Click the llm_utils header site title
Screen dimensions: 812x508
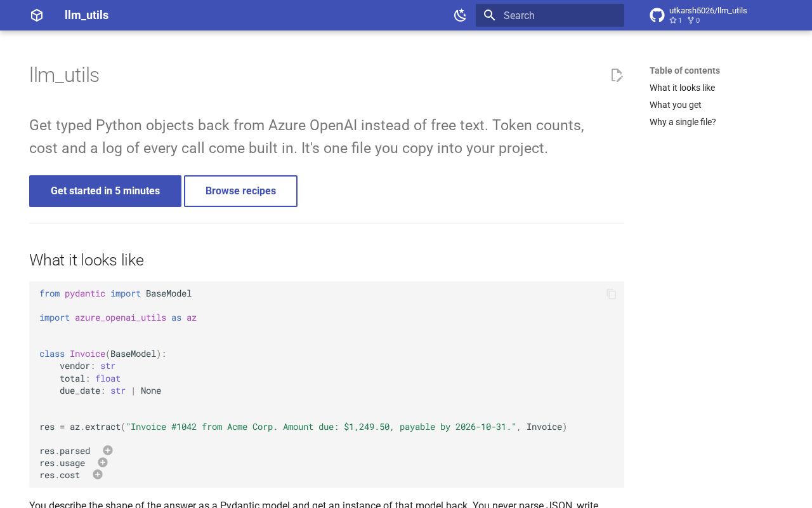pos(86,15)
